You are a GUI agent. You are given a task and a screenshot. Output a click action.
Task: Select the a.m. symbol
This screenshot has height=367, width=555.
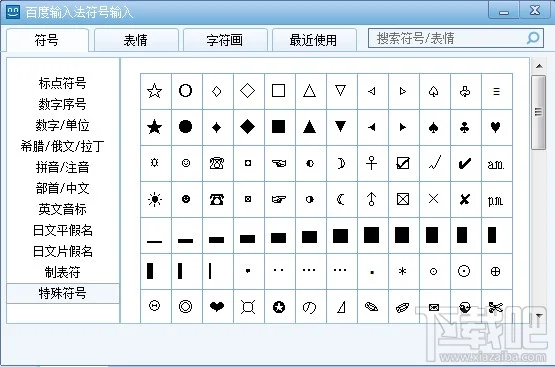pos(496,163)
